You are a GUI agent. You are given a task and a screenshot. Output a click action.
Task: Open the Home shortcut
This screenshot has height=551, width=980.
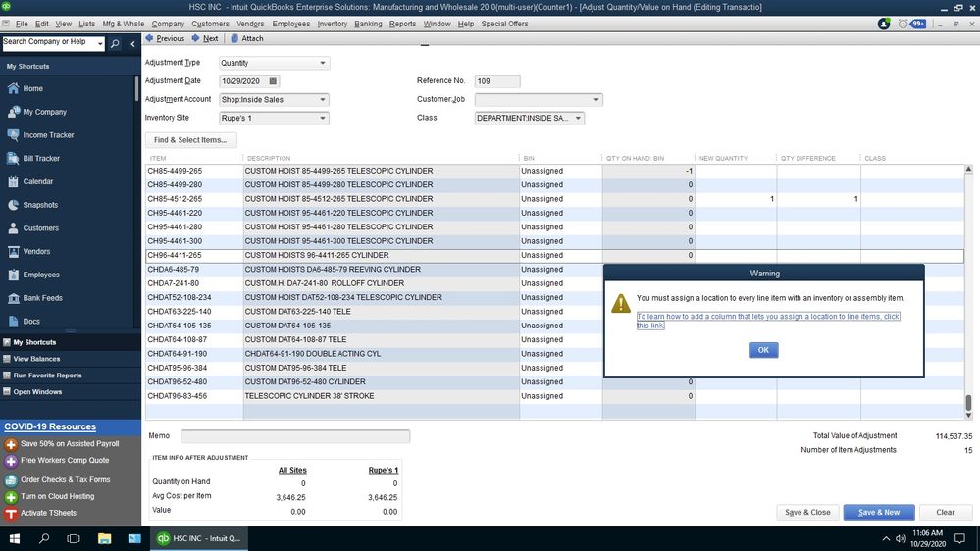click(32, 88)
